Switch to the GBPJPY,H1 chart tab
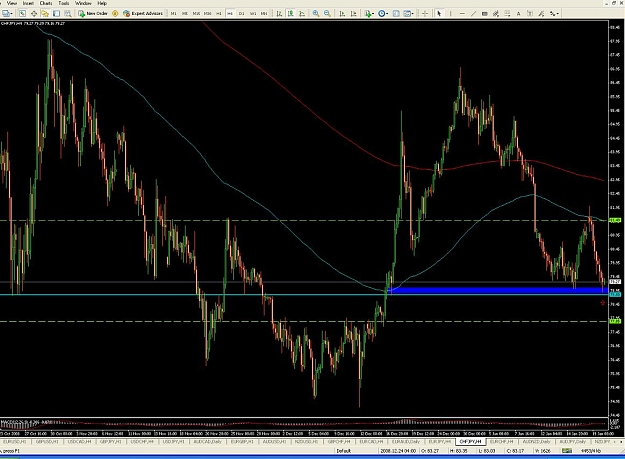Image resolution: width=625 pixels, height=459 pixels. [x=110, y=442]
